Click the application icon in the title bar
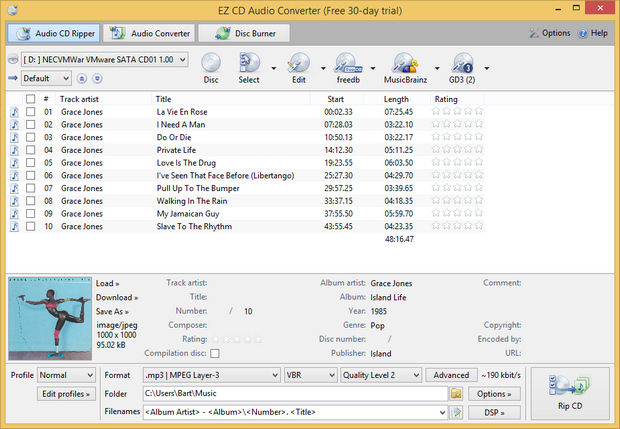The image size is (620, 429). (x=13, y=10)
